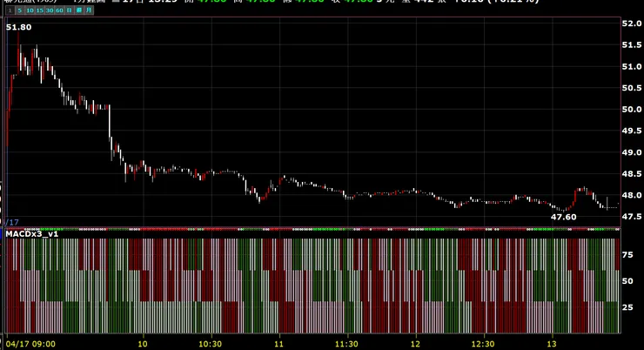644x350 pixels.
Task: Click the 49.0 price axis label
Action: (x=632, y=152)
